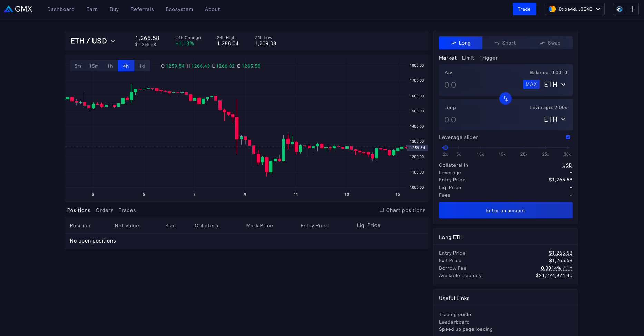Click Exit Price $1,265.58 value
644x336 pixels.
click(560, 260)
